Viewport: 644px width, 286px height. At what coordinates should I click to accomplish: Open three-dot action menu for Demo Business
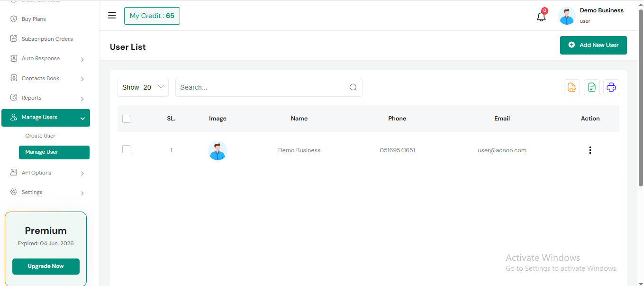590,150
